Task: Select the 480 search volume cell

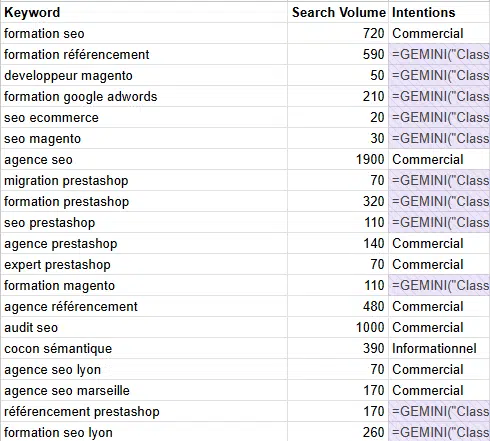Action: (338, 306)
